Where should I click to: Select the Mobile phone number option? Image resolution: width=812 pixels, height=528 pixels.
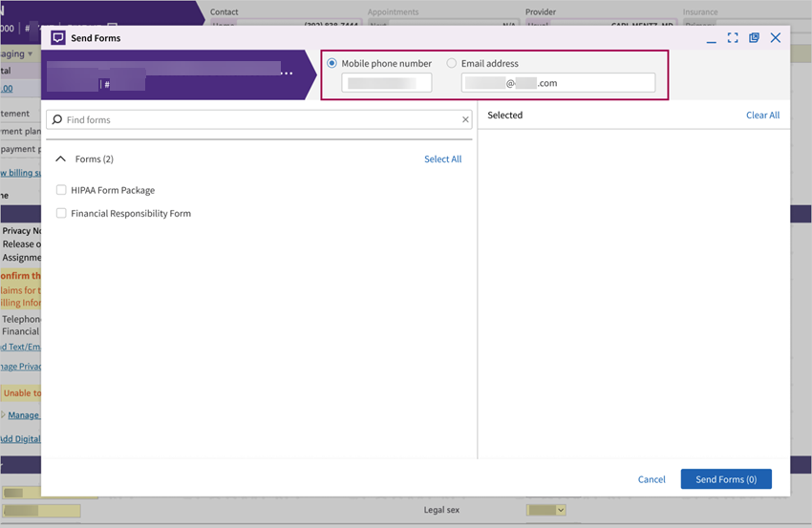coord(332,63)
